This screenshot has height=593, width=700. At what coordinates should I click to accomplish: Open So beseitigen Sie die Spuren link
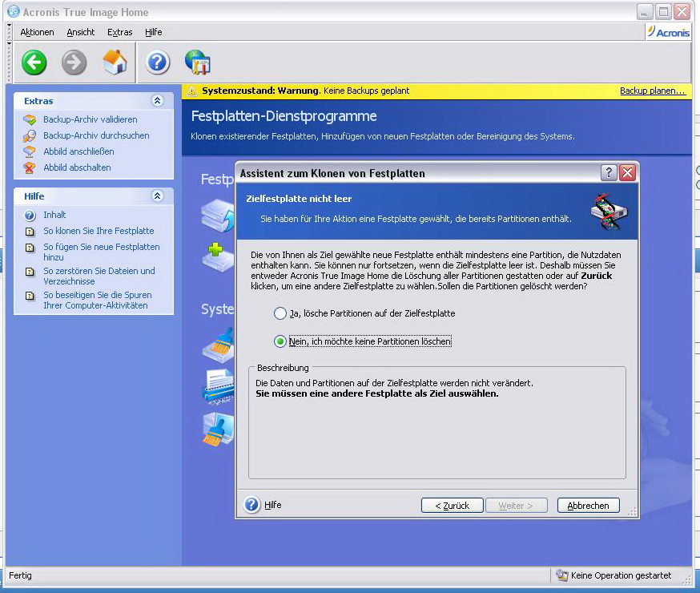98,301
